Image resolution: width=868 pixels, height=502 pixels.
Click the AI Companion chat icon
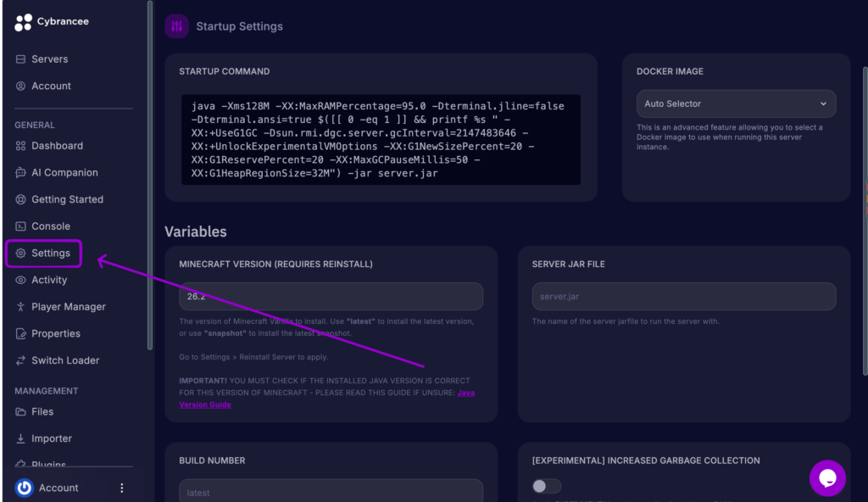click(20, 172)
